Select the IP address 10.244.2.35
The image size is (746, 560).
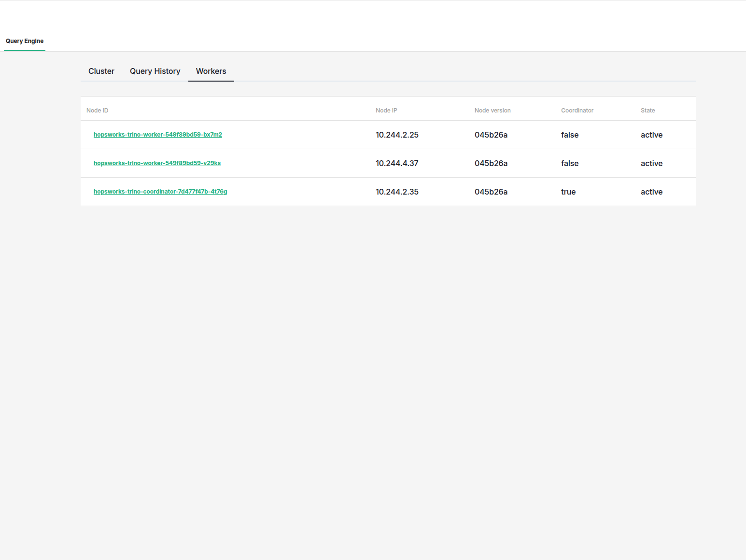click(x=397, y=192)
